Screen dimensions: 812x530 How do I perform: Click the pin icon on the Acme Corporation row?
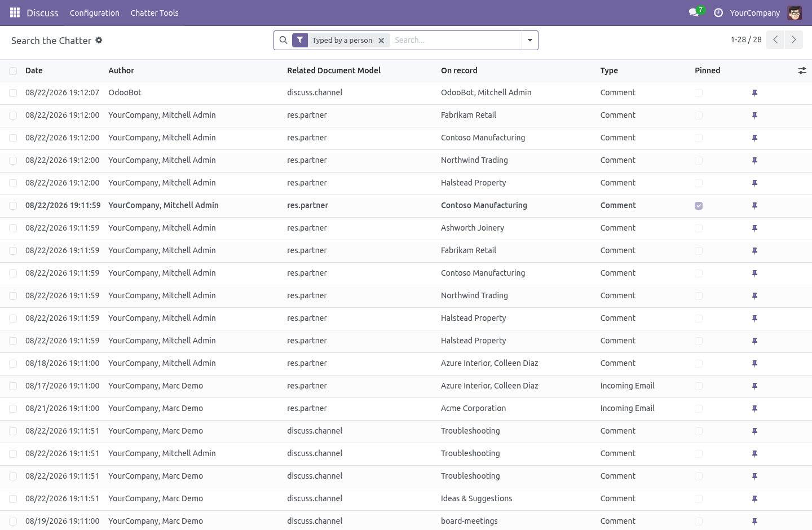754,409
